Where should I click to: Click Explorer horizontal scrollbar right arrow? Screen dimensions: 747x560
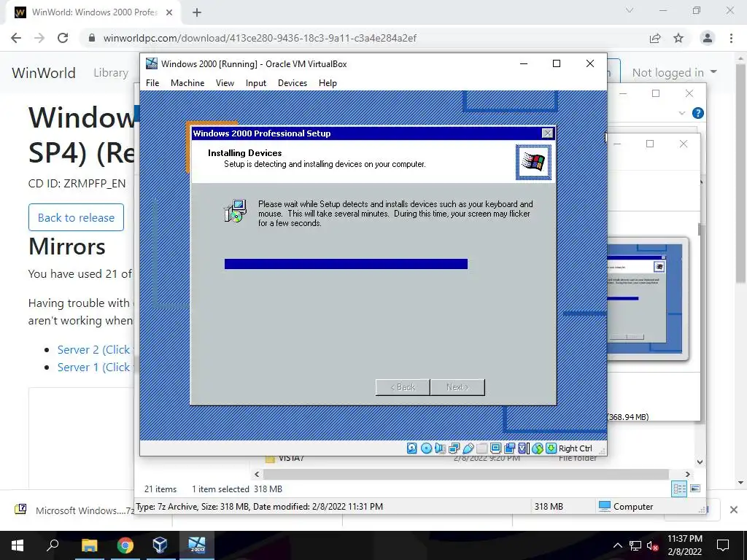tap(687, 474)
